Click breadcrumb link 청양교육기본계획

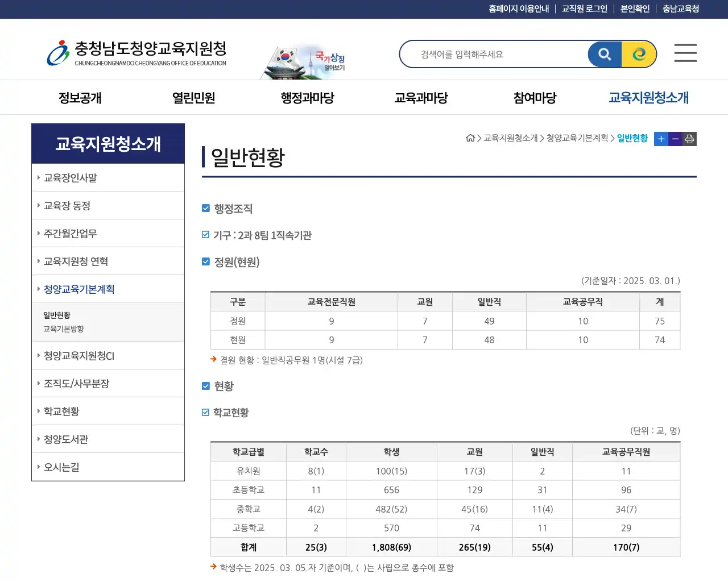[x=577, y=138]
